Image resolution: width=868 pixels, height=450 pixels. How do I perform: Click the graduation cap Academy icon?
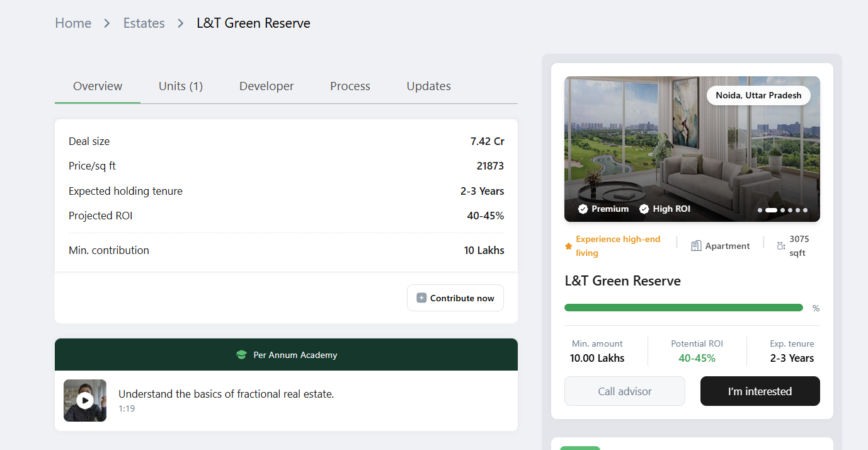coord(241,355)
